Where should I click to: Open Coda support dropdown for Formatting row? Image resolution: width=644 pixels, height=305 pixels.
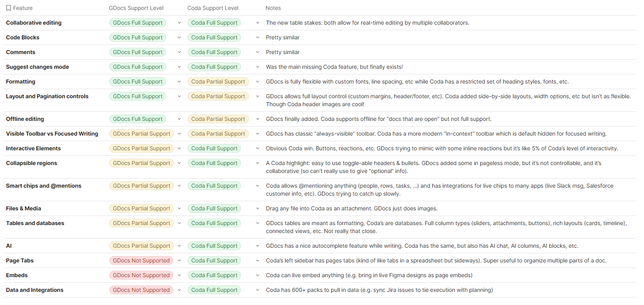pos(258,82)
